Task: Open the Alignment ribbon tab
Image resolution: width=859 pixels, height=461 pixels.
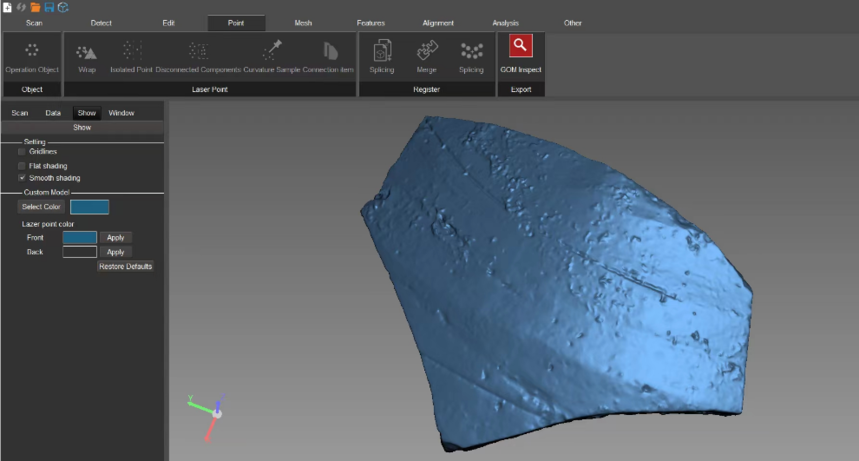Action: [x=438, y=23]
